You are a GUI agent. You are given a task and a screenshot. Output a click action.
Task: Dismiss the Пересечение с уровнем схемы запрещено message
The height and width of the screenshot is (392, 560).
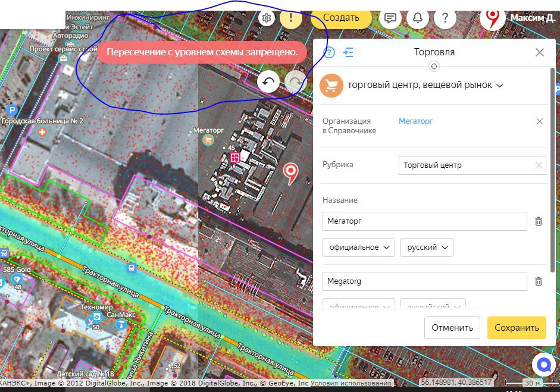click(202, 52)
